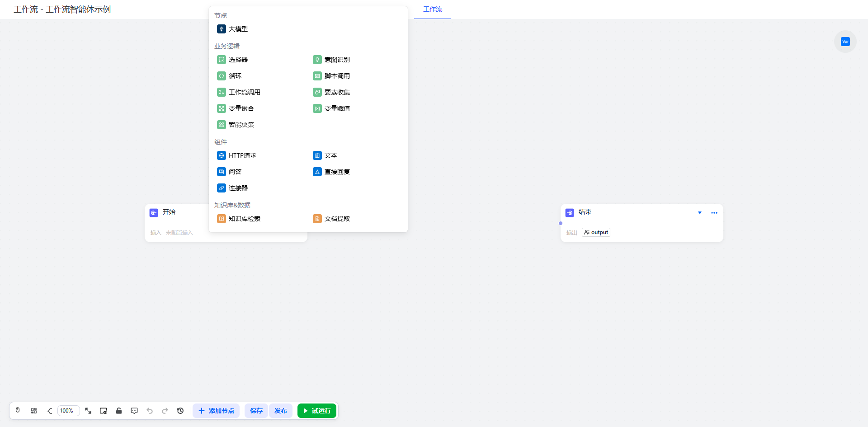Add the 知识库检索 node
This screenshot has width=868, height=427.
click(244, 219)
